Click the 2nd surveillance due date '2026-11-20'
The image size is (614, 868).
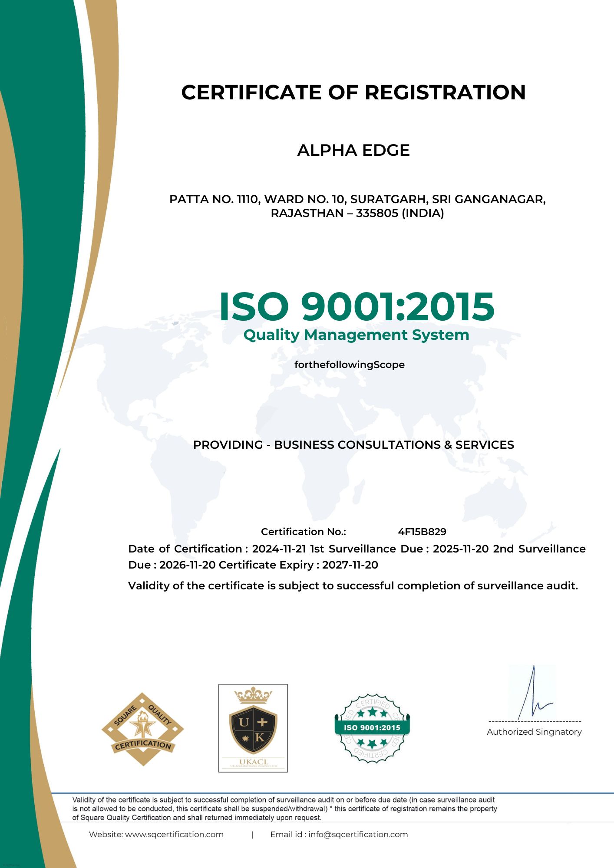pyautogui.click(x=188, y=565)
